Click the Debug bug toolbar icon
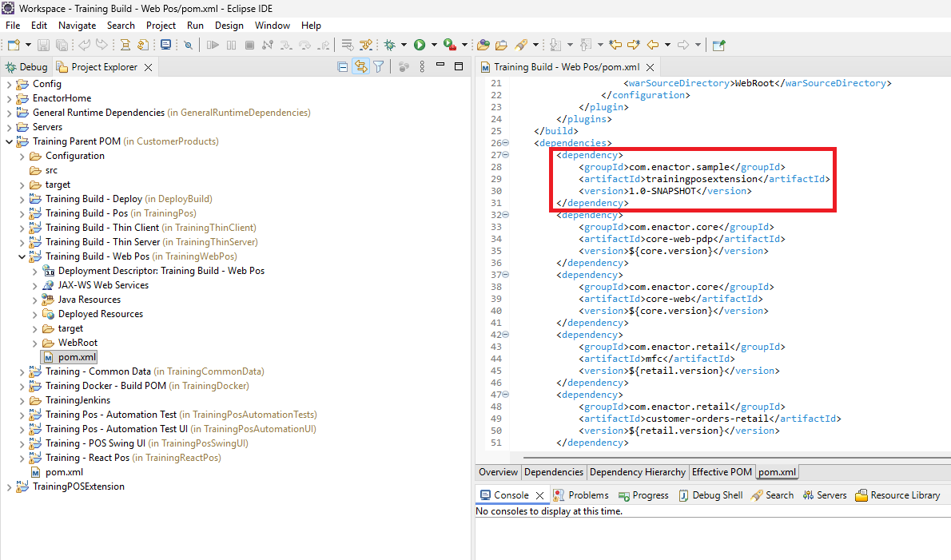Screen dimensions: 951x560 389,45
